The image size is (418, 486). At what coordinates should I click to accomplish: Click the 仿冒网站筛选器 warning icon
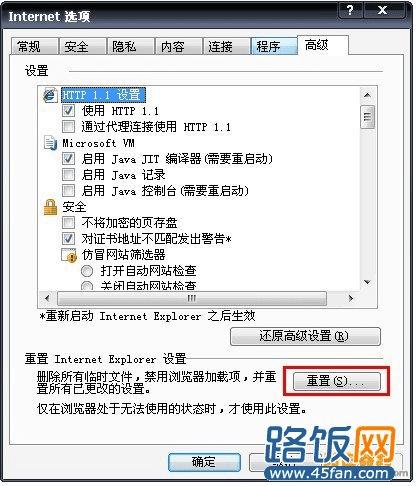tap(69, 255)
